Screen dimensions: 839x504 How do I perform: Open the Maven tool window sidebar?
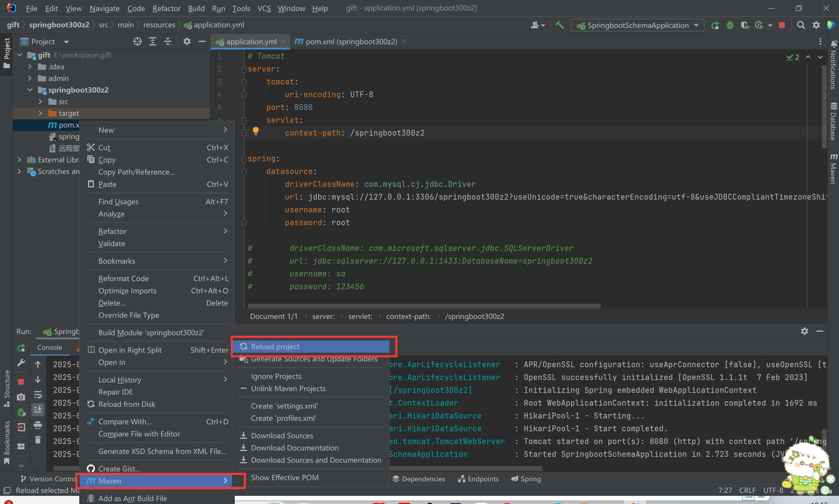[x=833, y=168]
